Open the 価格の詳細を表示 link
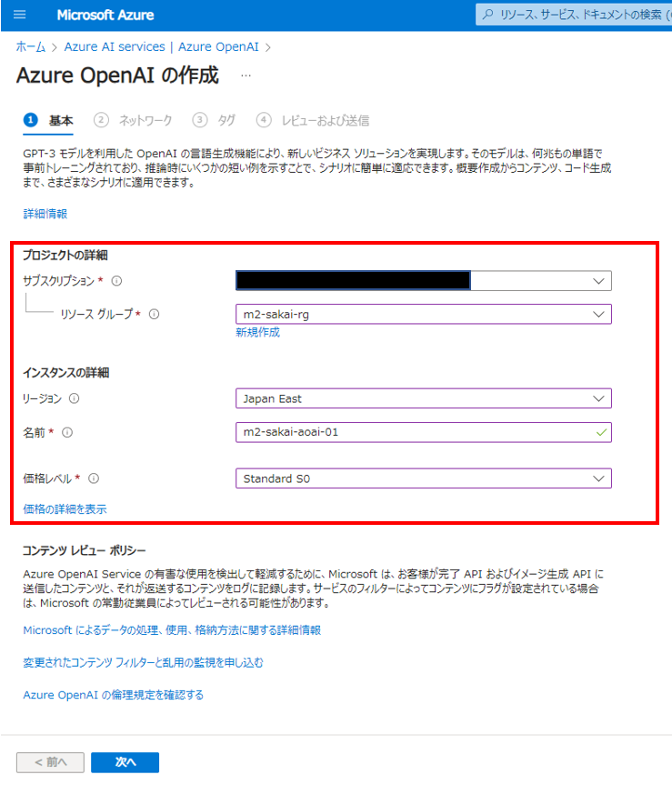The image size is (672, 795). [65, 509]
